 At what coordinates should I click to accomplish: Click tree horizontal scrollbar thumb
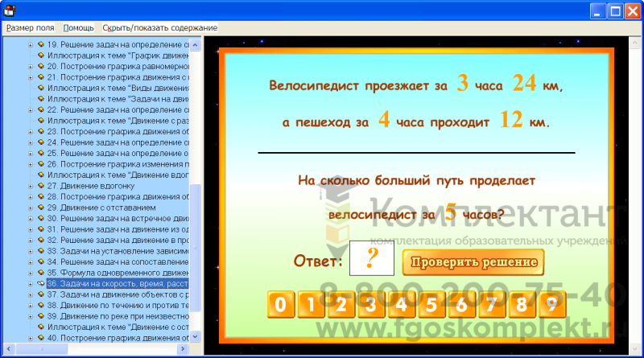[42, 349]
